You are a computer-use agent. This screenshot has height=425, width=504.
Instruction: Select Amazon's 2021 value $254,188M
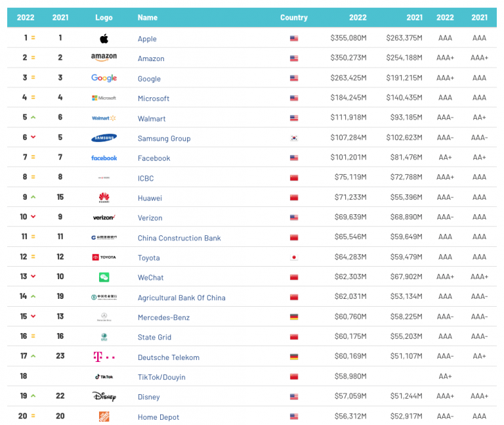coord(404,58)
